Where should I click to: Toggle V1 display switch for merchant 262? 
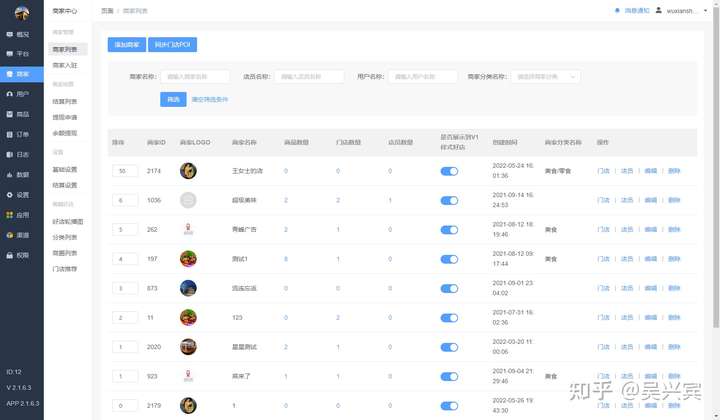tap(449, 230)
